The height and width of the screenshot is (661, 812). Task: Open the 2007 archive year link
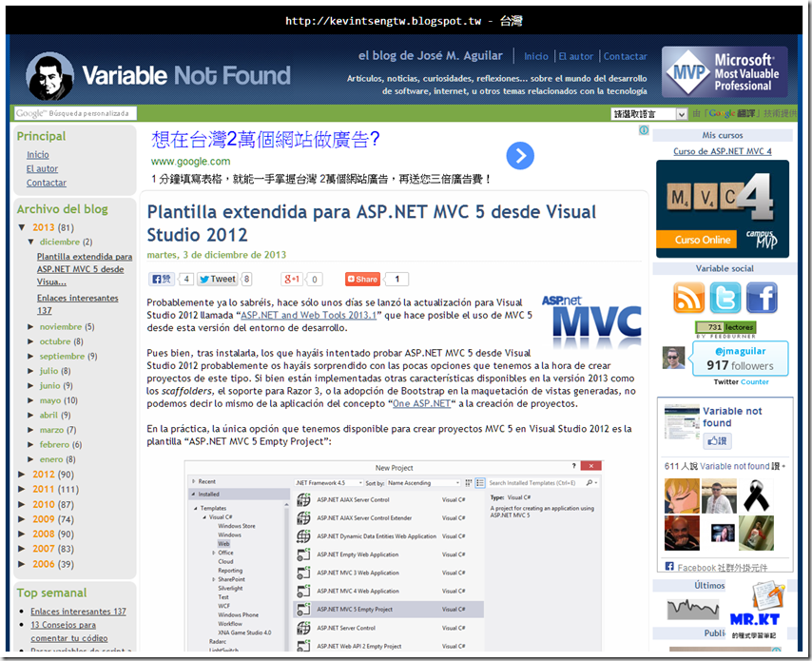point(44,549)
